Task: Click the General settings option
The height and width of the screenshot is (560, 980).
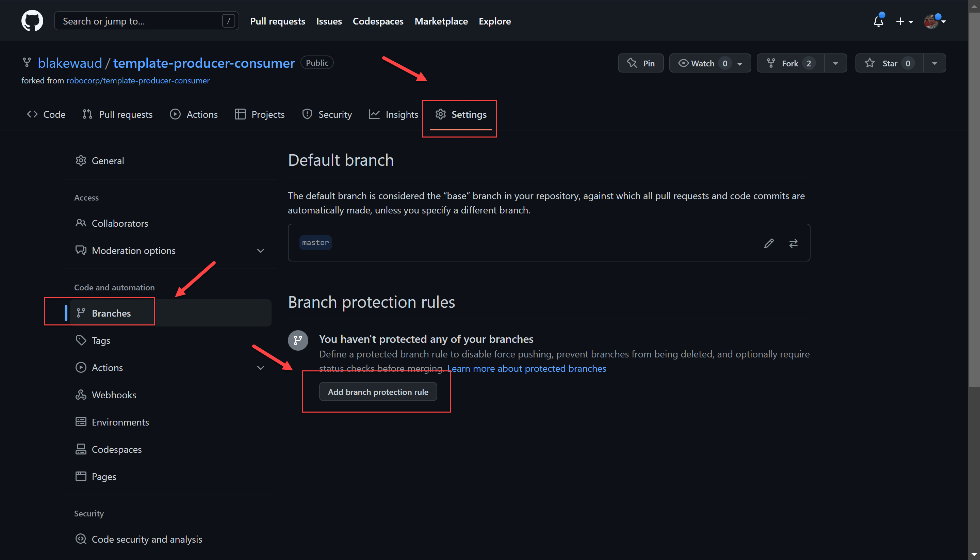Action: 108,160
